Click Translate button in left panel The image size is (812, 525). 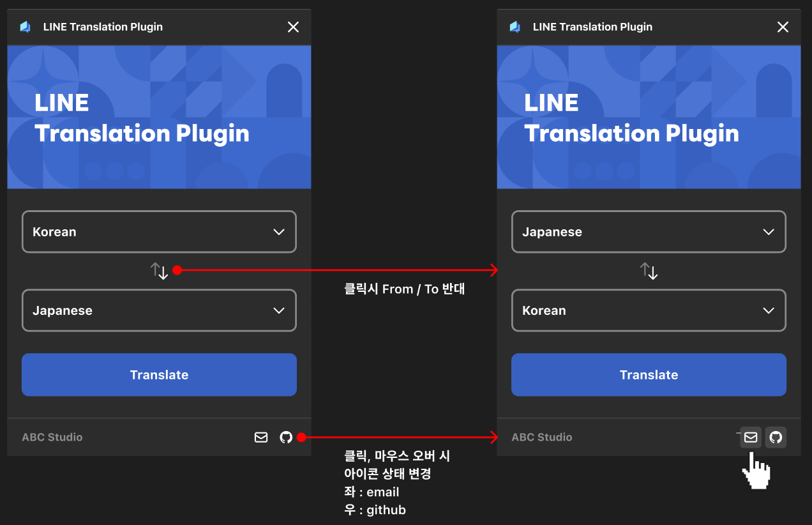click(x=160, y=375)
